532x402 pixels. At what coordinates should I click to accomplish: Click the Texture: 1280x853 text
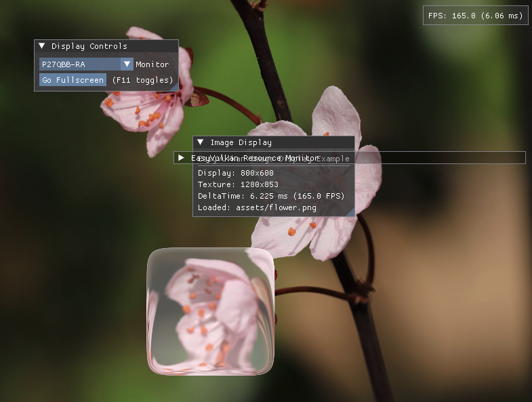click(x=238, y=184)
